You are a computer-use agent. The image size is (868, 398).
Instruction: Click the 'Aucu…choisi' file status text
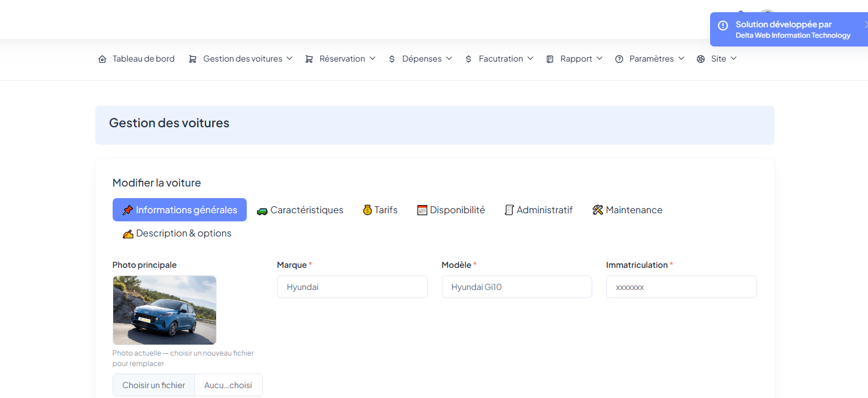228,385
